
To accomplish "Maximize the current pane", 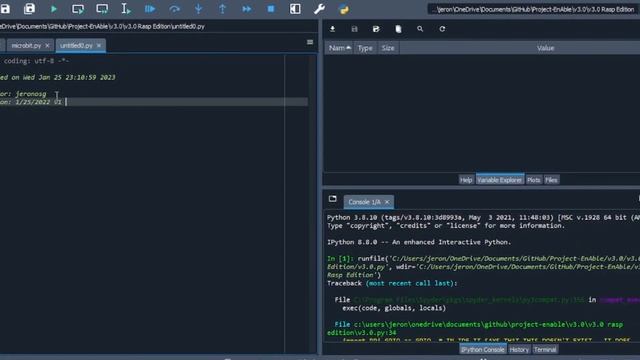I will 295,9.
